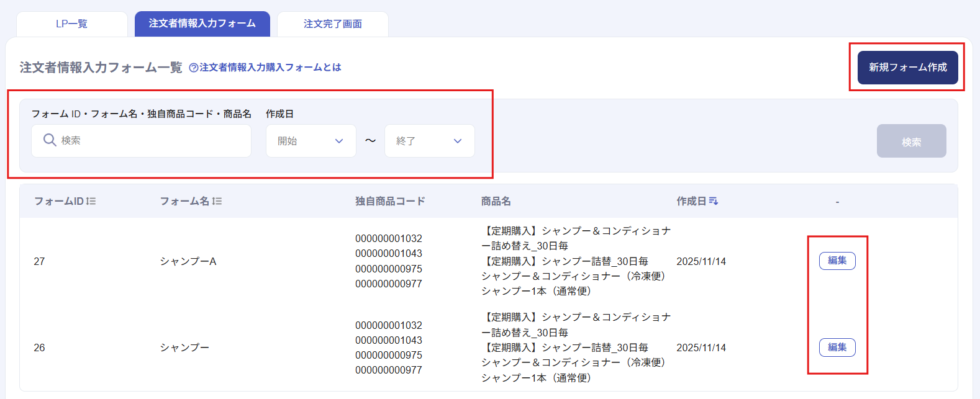Click the フォーム名 sort icon
Viewport: 980px width, 399px height.
click(217, 201)
